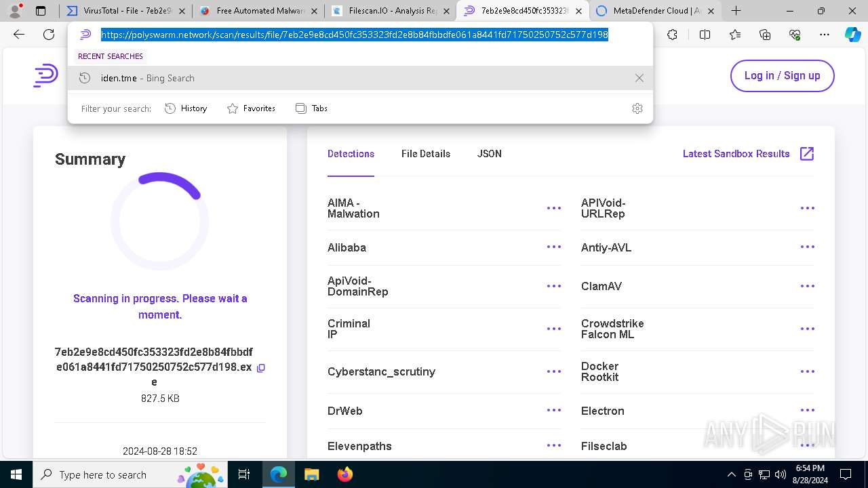This screenshot has height=488, width=868.
Task: Close the MetaDefender Cloud tab
Action: pos(711,11)
